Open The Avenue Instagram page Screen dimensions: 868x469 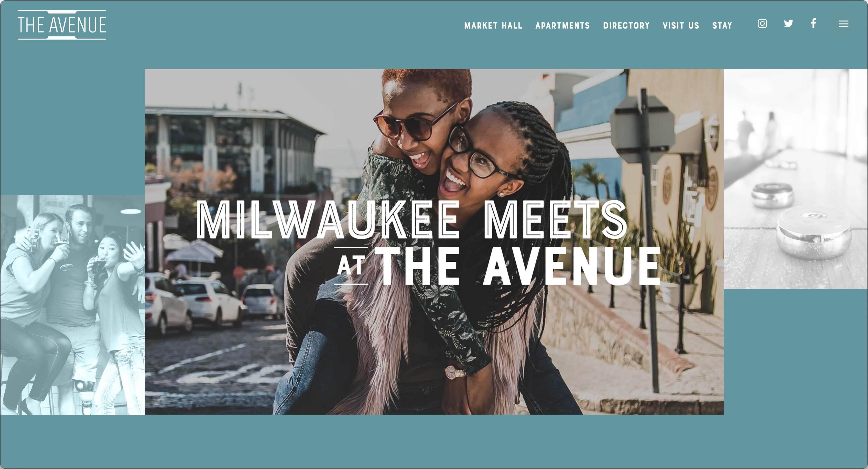pos(762,24)
